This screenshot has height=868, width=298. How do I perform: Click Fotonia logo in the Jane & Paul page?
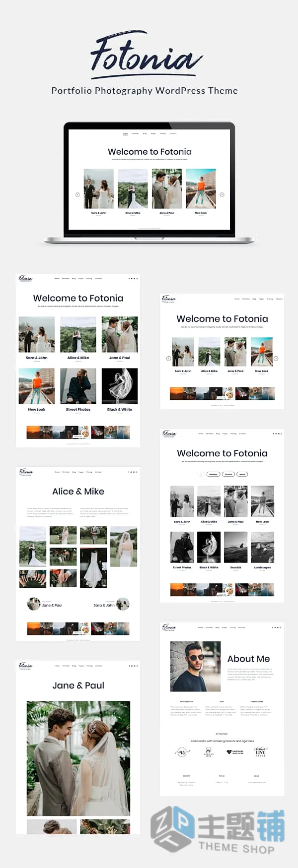(25, 666)
